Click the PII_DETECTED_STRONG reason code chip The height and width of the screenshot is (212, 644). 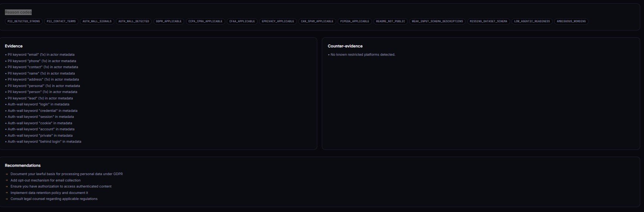(24, 21)
